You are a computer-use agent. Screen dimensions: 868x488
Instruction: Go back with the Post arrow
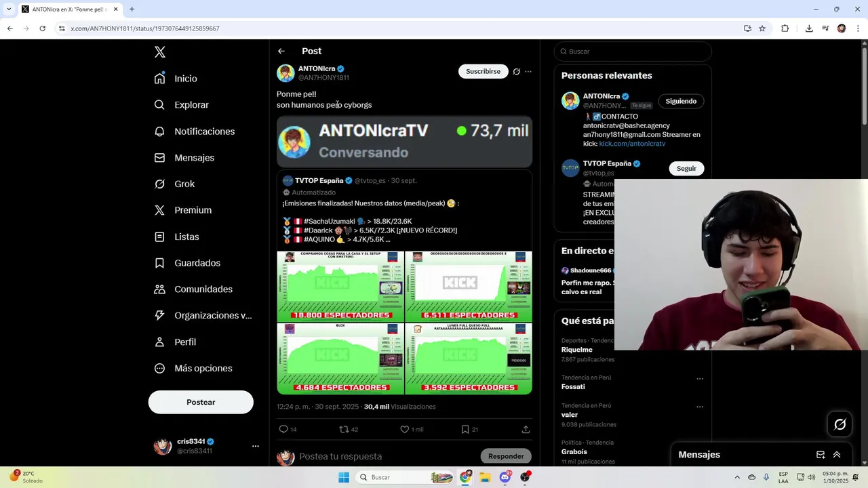[x=281, y=51]
